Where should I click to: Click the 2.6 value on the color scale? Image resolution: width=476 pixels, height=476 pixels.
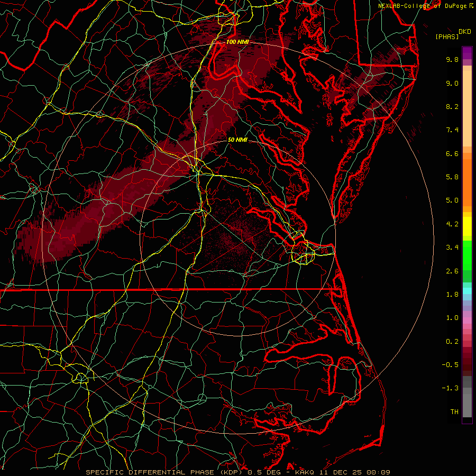[x=452, y=271]
